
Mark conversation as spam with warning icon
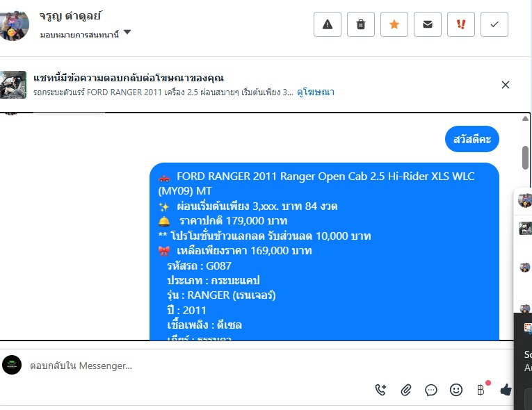tap(327, 24)
